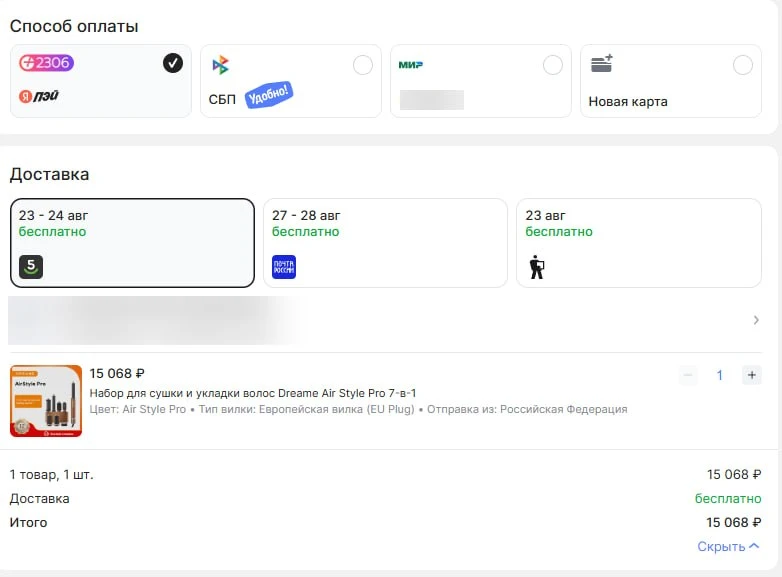
Task: Click the MIR card logo
Action: 410,65
